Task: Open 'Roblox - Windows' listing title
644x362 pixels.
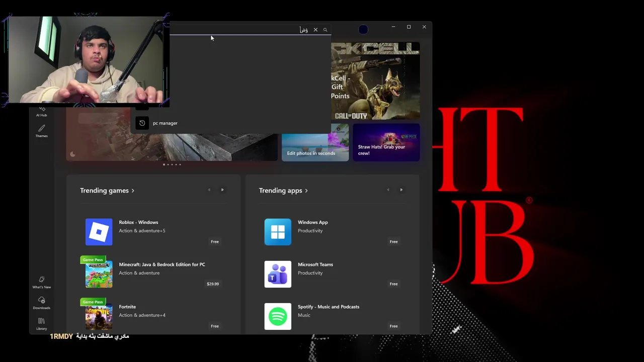Action: pyautogui.click(x=138, y=222)
